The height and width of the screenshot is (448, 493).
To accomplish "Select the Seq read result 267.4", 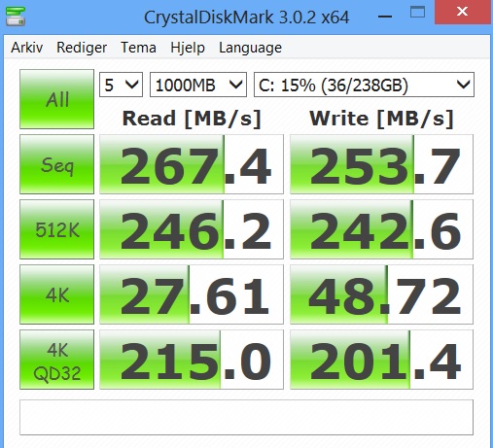I will pos(192,164).
